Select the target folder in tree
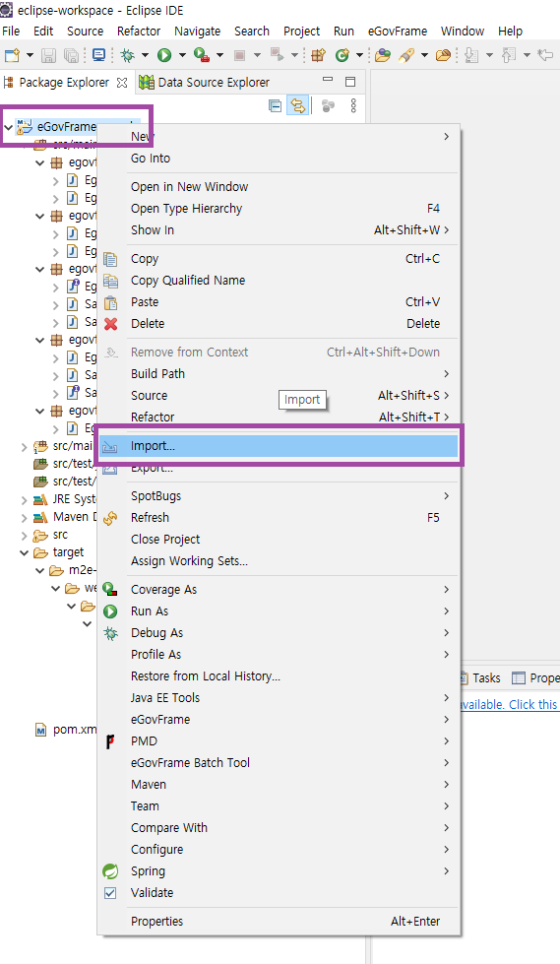The image size is (560, 964). pyautogui.click(x=59, y=552)
